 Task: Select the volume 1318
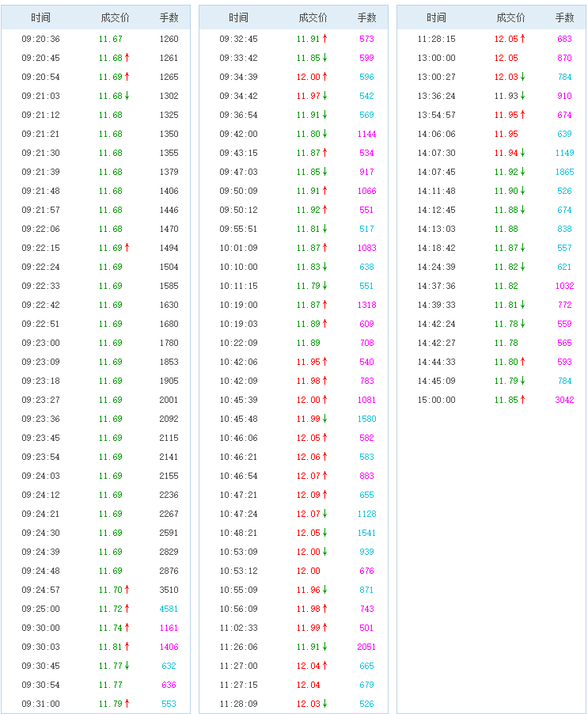(x=367, y=305)
